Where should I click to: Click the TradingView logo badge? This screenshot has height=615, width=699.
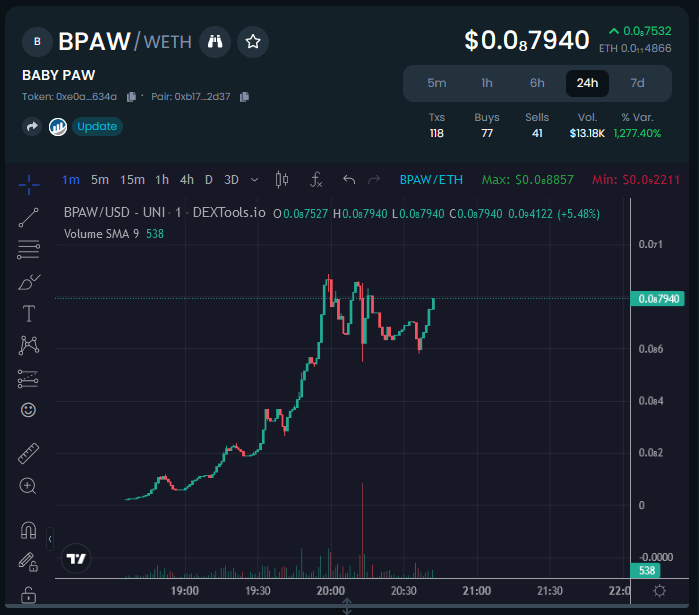pyautogui.click(x=76, y=558)
